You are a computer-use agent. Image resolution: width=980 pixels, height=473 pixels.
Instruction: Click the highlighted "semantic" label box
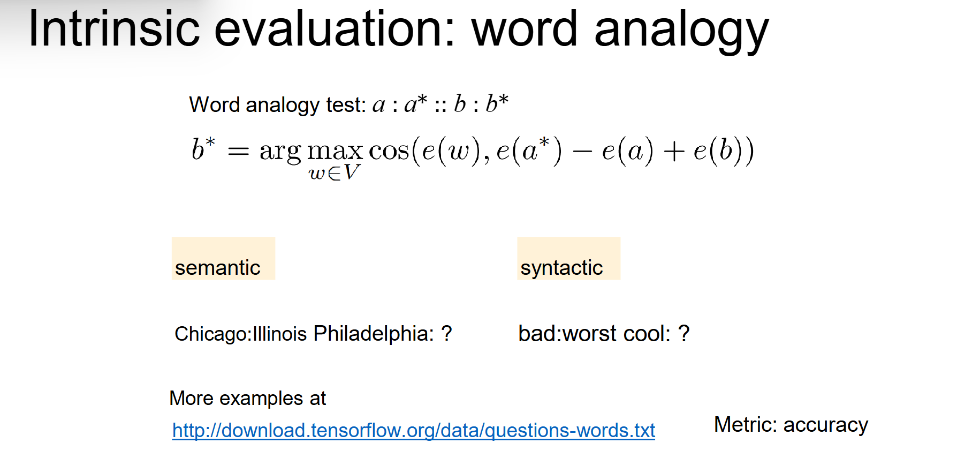point(223,259)
